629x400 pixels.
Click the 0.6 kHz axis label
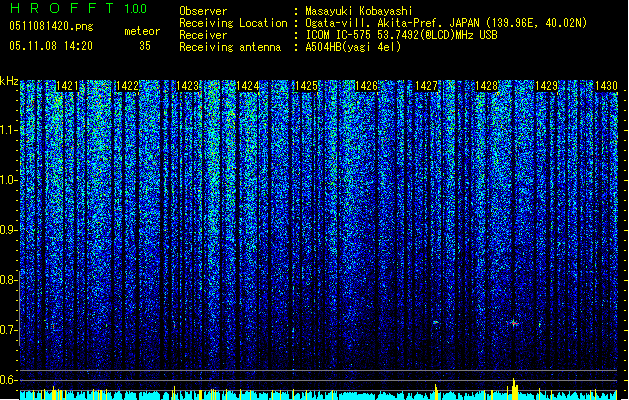8,380
